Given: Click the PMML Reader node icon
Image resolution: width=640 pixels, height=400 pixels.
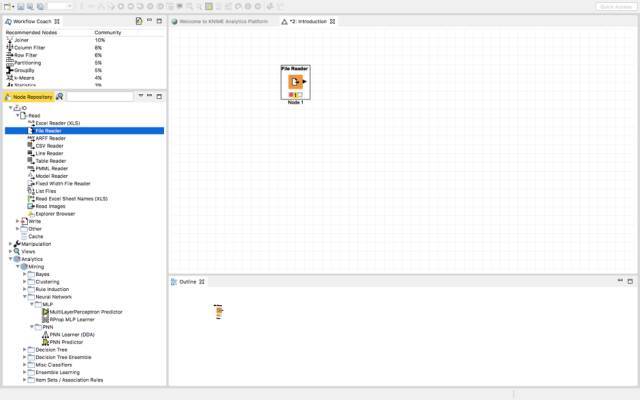Looking at the screenshot, I should coord(31,169).
